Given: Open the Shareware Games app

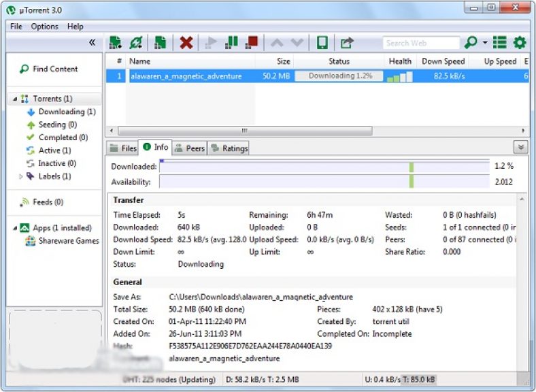Looking at the screenshot, I should [69, 241].
